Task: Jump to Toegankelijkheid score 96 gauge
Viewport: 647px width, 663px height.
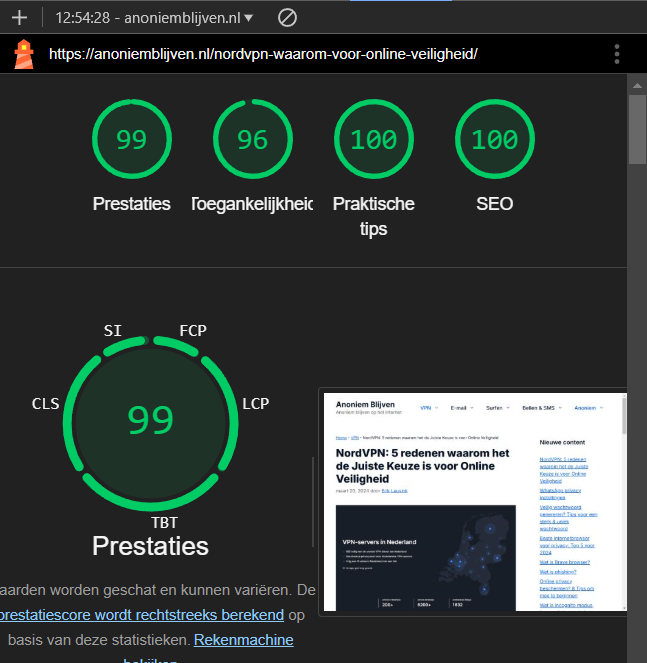Action: click(x=252, y=139)
